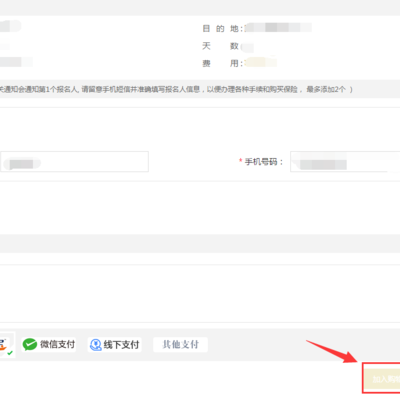Click the blue offline payment icon

[96, 345]
